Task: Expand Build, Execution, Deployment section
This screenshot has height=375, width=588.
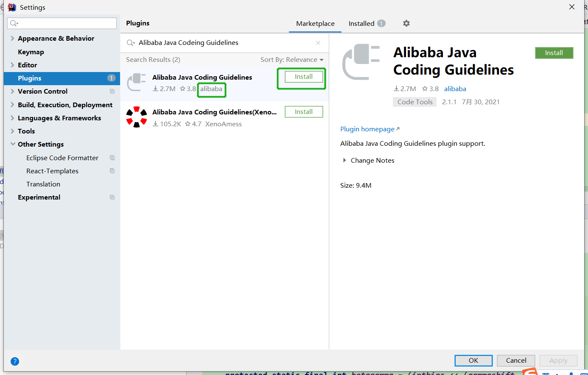Action: [x=12, y=105]
